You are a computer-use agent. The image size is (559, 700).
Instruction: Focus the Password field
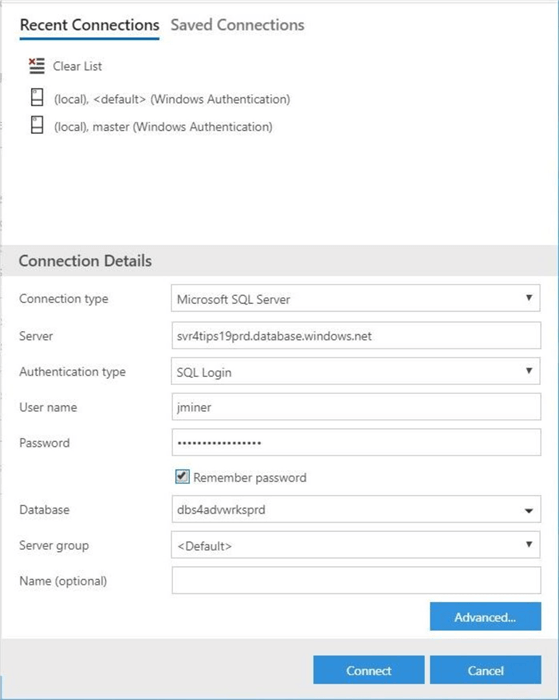pyautogui.click(x=356, y=442)
